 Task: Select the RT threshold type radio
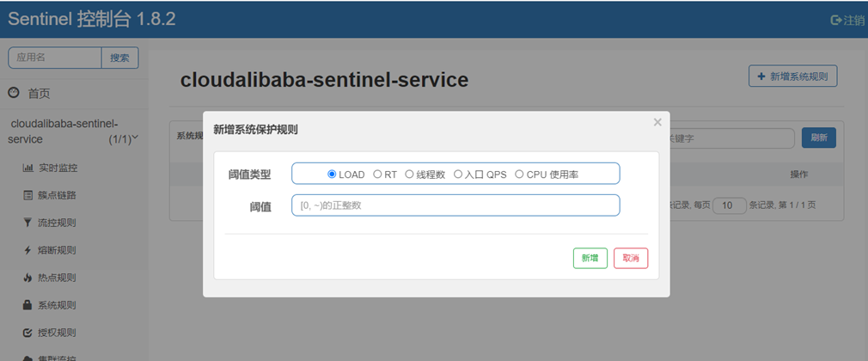click(x=377, y=174)
